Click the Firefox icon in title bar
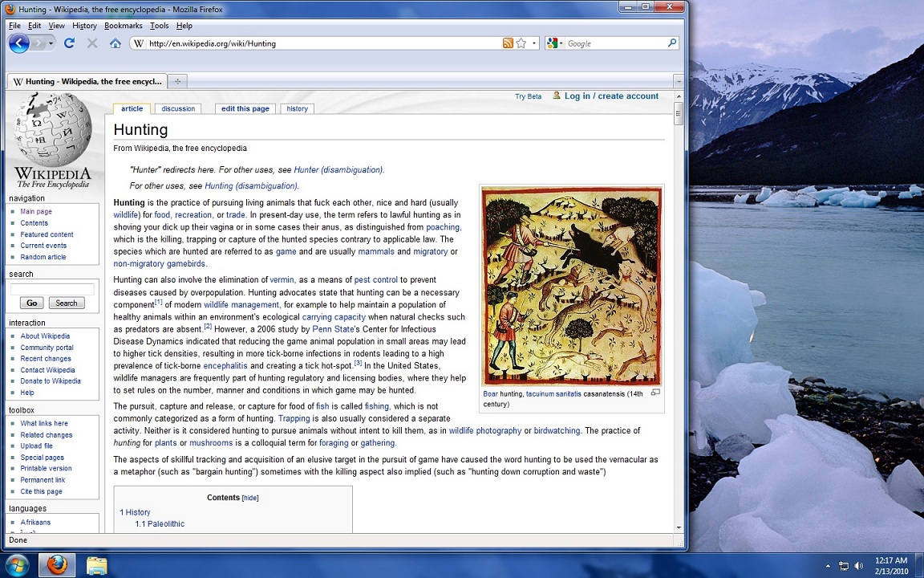This screenshot has height=578, width=924. pyautogui.click(x=10, y=9)
